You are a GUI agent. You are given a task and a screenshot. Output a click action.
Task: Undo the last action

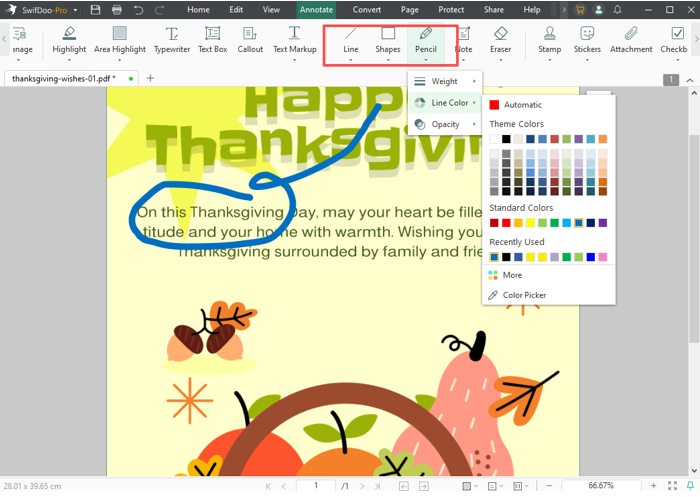click(x=138, y=9)
